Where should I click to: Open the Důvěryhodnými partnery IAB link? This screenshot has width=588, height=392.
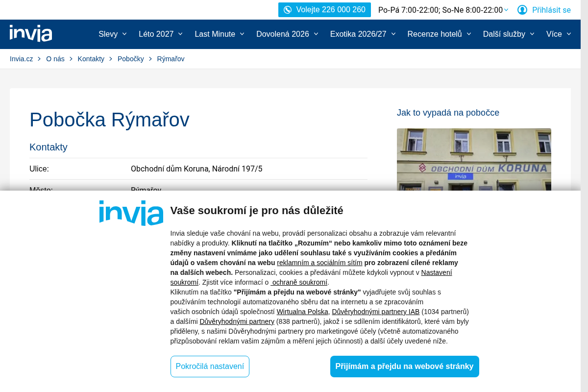coord(376,312)
